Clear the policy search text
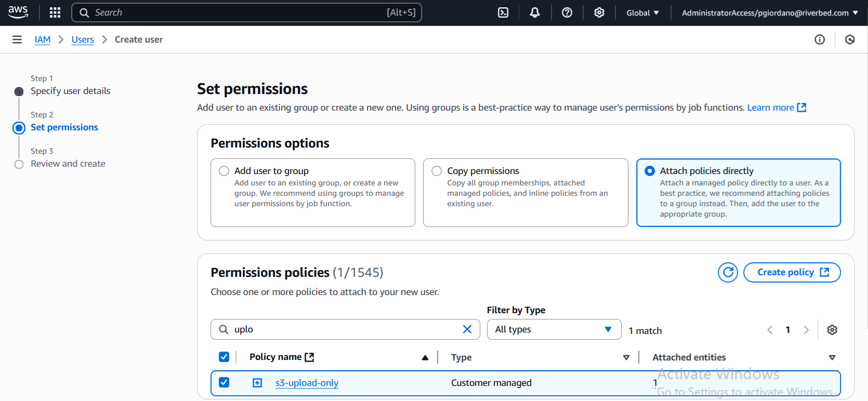 pyautogui.click(x=467, y=329)
